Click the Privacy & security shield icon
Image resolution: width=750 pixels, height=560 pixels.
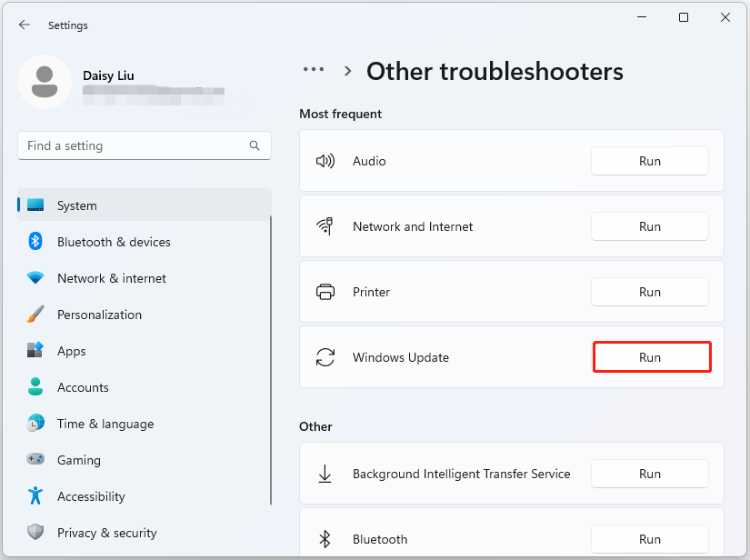pyautogui.click(x=35, y=533)
